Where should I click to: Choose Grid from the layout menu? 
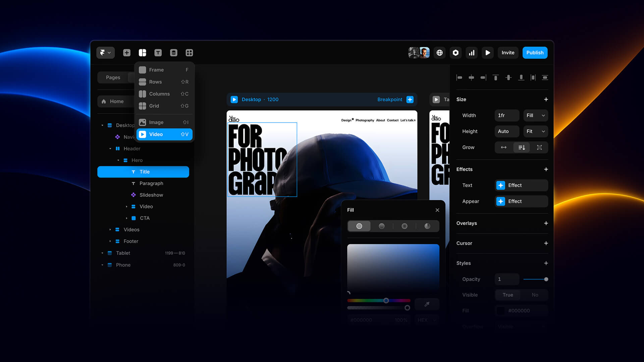(164, 106)
